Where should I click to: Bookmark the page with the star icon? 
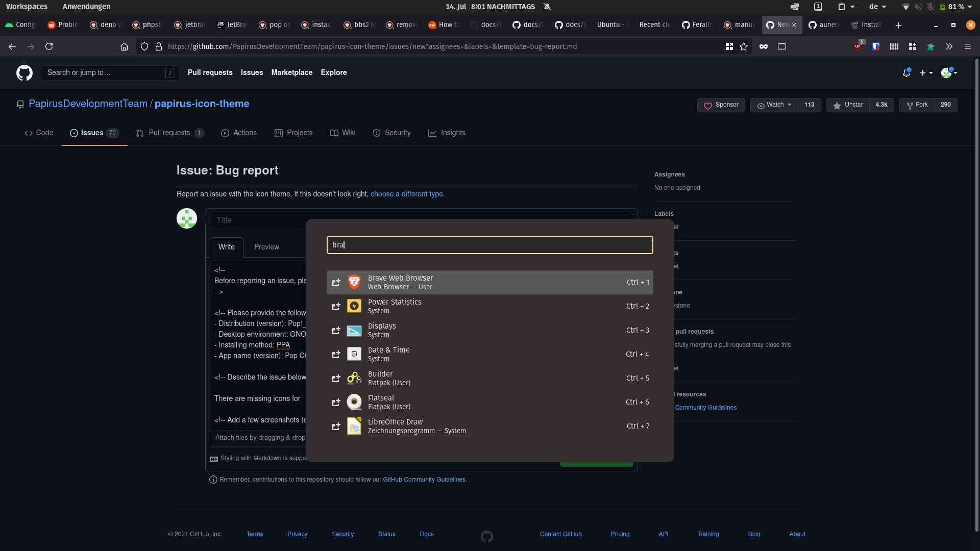[744, 46]
